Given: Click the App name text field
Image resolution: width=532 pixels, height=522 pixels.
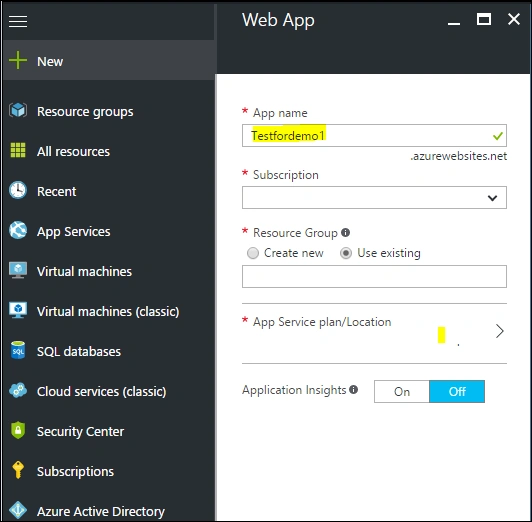Looking at the screenshot, I should click(x=374, y=136).
